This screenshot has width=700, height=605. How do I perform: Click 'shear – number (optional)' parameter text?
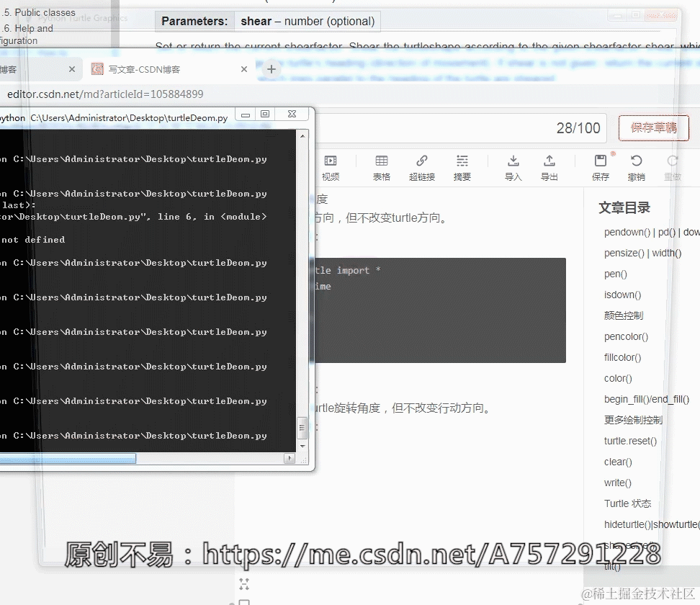pyautogui.click(x=308, y=21)
